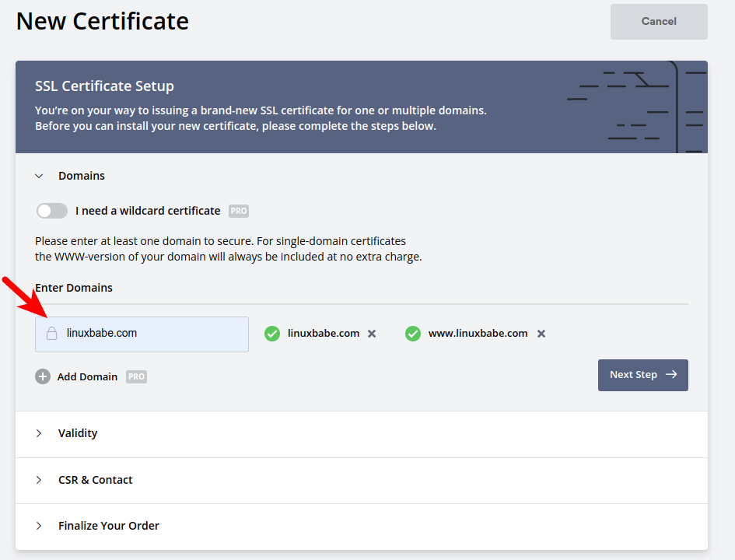Click the plus icon for Add Domain
This screenshot has width=735, height=560.
point(43,376)
